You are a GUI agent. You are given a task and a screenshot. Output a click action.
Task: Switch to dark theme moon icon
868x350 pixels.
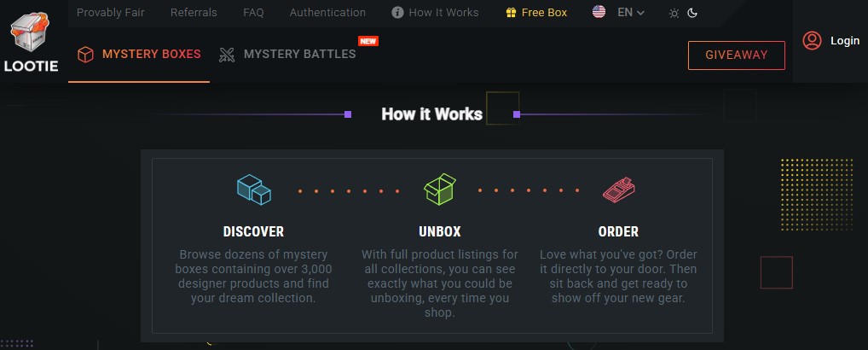click(x=692, y=13)
